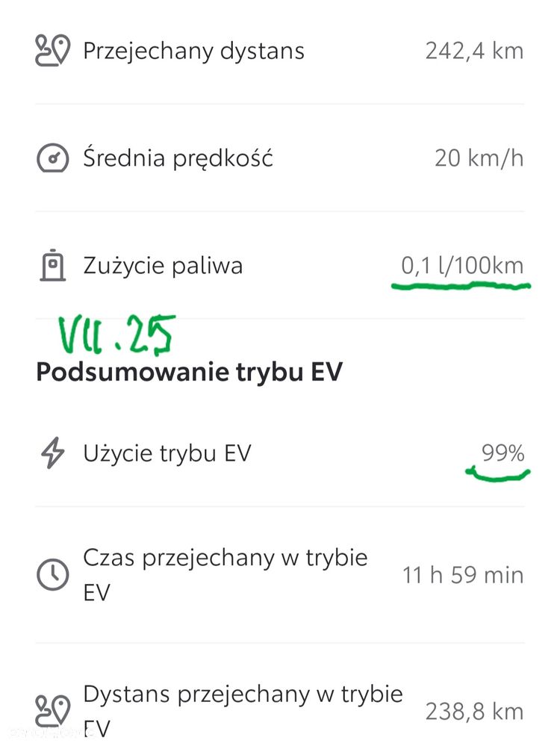The width and height of the screenshot is (560, 746).
Task: Click the 20 km/h speed value
Action: tap(479, 158)
